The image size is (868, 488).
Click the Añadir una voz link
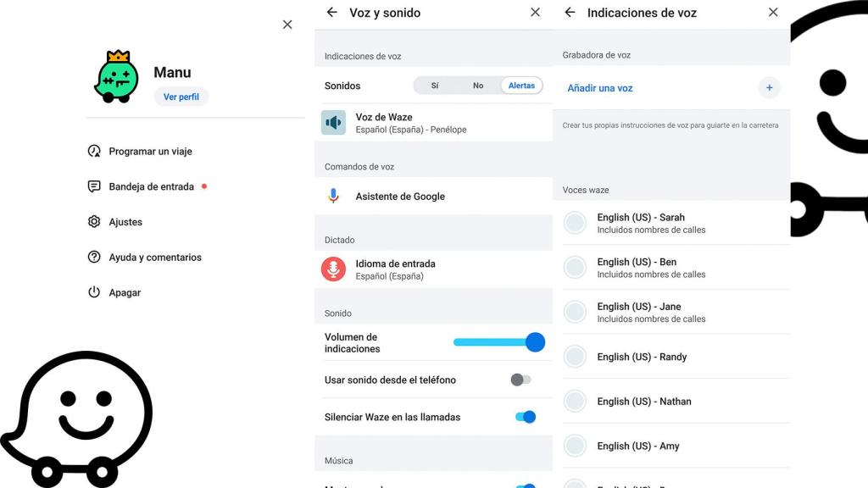(x=600, y=88)
